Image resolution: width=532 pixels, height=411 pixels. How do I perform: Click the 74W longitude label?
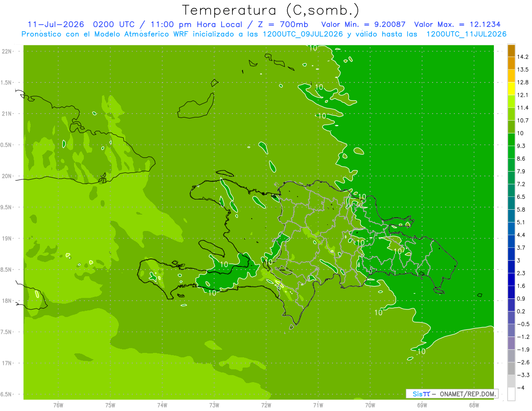[162, 405]
